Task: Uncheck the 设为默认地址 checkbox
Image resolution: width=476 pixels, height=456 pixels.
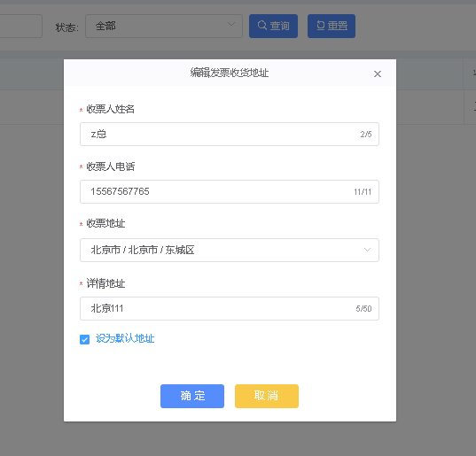Action: point(85,339)
